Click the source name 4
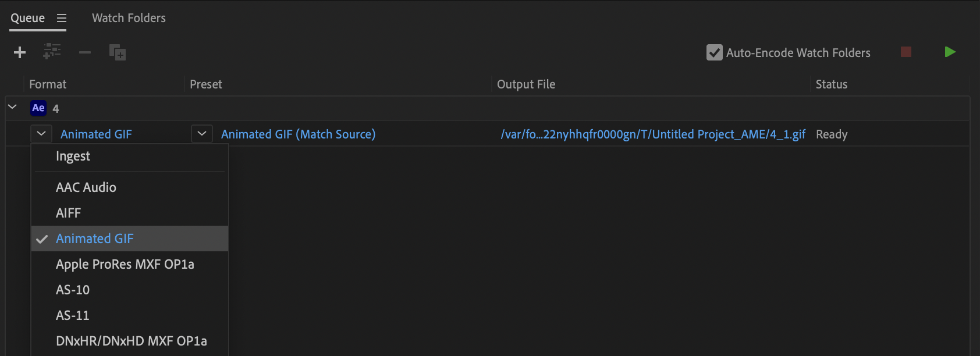The height and width of the screenshot is (356, 980). tap(56, 109)
